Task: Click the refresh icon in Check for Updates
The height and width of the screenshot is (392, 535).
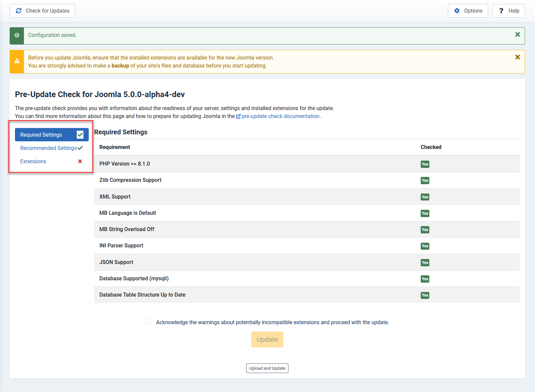Action: click(19, 11)
